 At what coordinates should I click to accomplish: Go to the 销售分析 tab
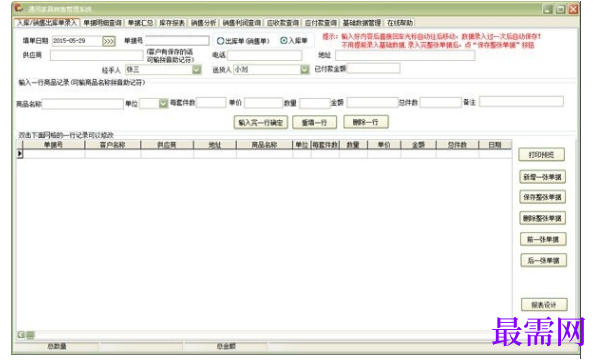pos(203,23)
